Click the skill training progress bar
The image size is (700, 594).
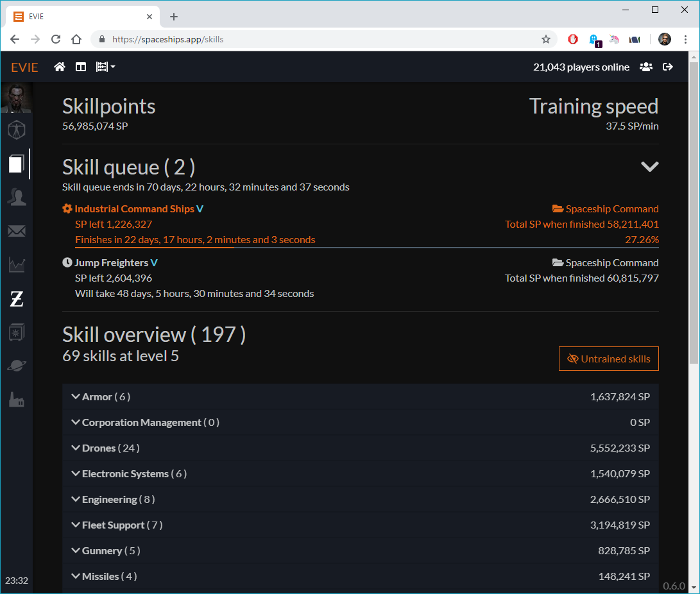(366, 247)
